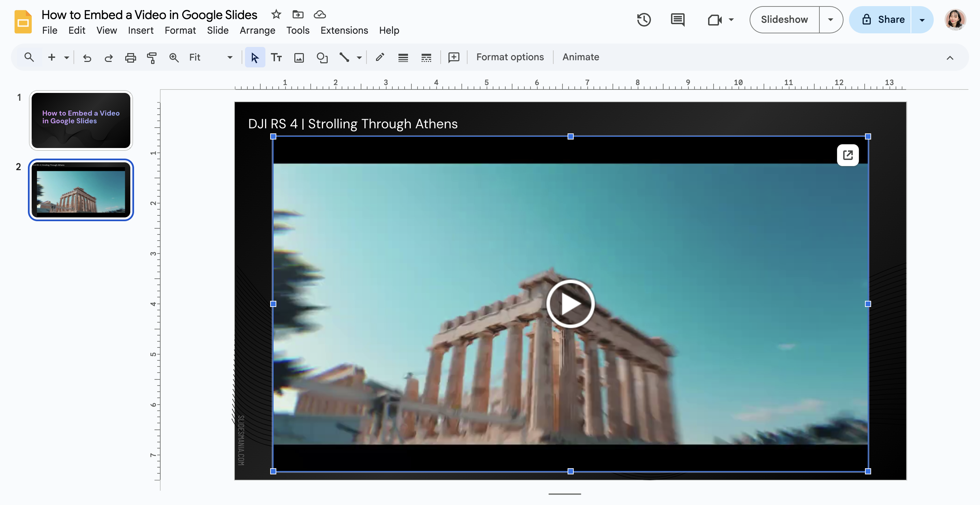Start the Slideshow
980x505 pixels.
(784, 19)
